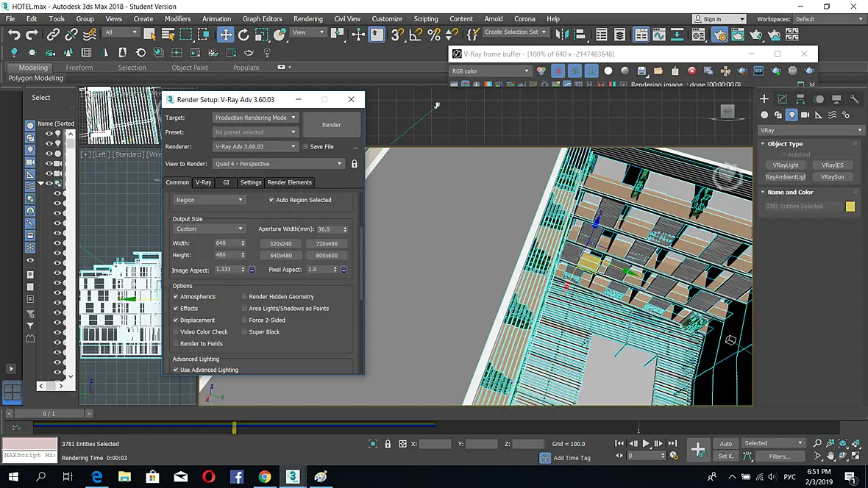This screenshot has width=868, height=488.
Task: Open the Create panel plus icon
Action: point(764,99)
